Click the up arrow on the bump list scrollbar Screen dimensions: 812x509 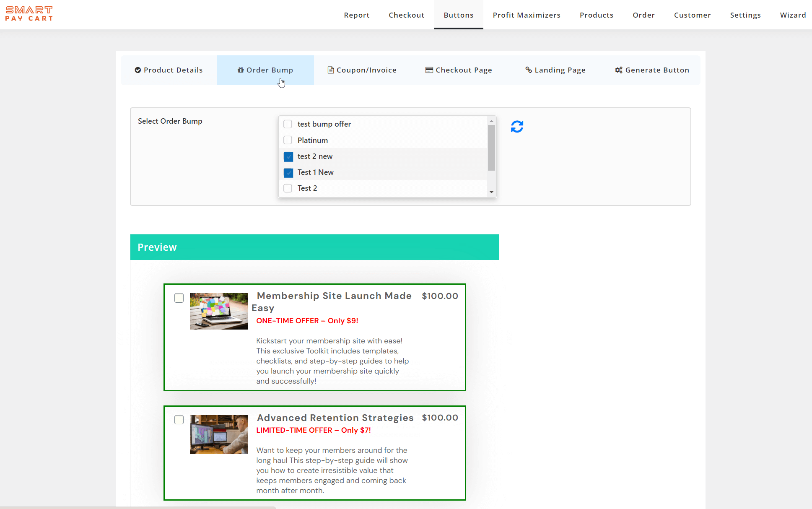tap(491, 121)
